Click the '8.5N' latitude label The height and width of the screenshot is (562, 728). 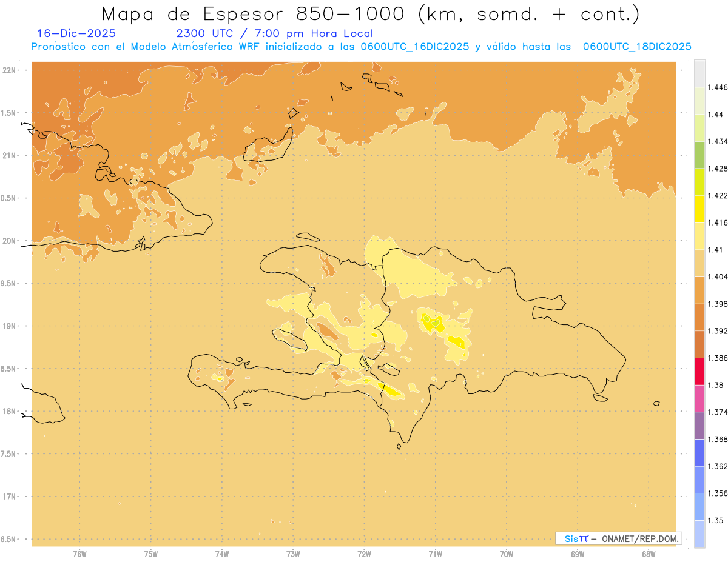click(x=8, y=369)
